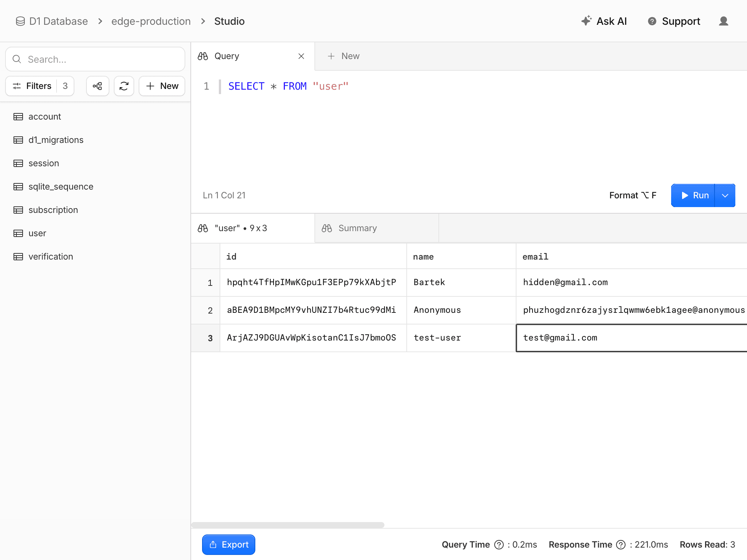
Task: Click Format to tidy the SQL
Action: tap(633, 195)
